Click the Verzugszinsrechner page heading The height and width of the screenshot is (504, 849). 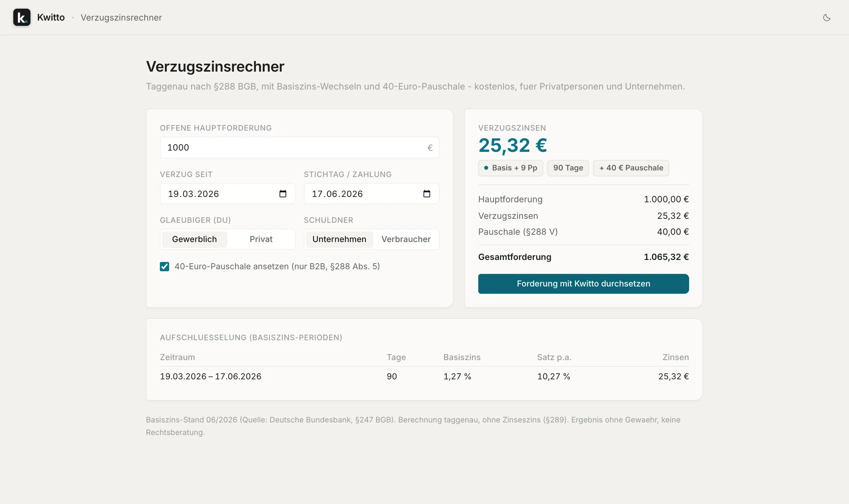pos(215,67)
